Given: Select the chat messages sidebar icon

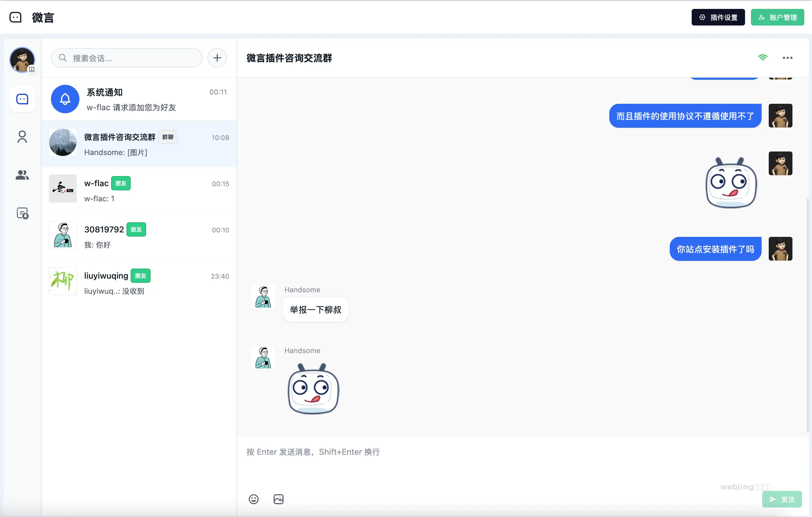Looking at the screenshot, I should click(x=22, y=99).
